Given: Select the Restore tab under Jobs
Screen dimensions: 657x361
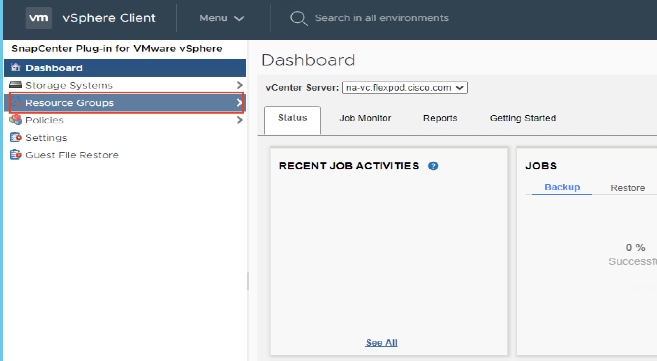Looking at the screenshot, I should click(x=627, y=188).
